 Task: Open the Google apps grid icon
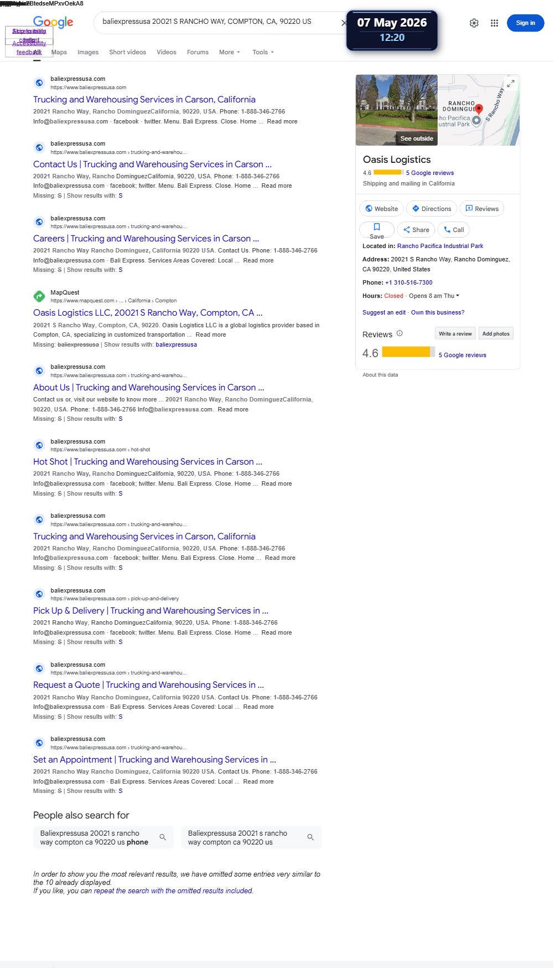pos(495,23)
